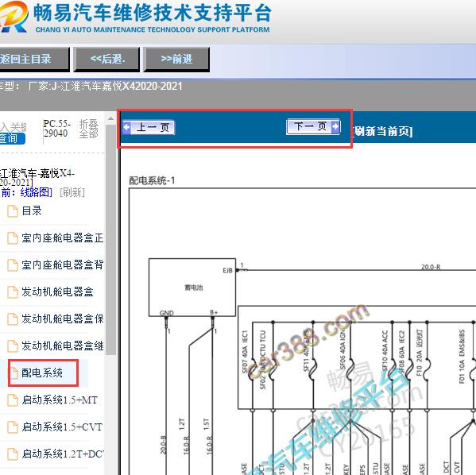Open 启动系统1.2T+DCT item

click(x=63, y=454)
